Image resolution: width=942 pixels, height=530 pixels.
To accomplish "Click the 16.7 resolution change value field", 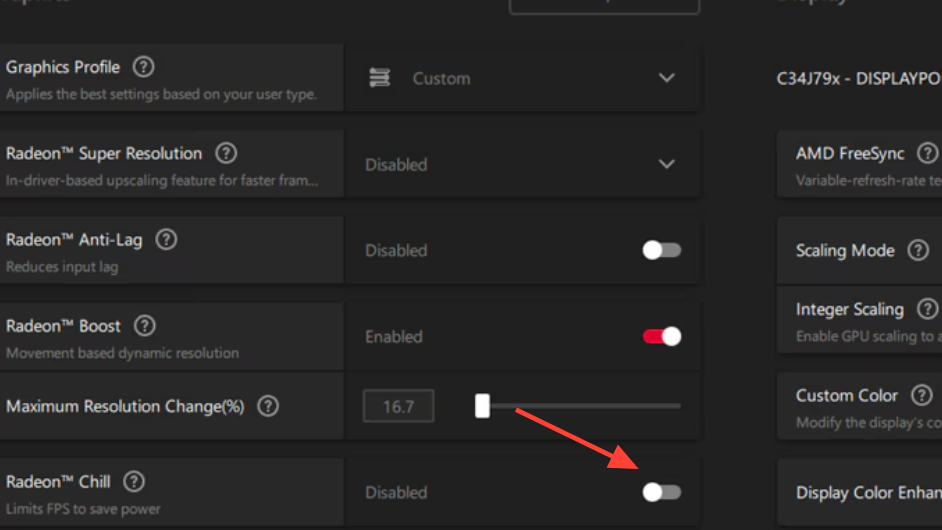I will coord(398,406).
